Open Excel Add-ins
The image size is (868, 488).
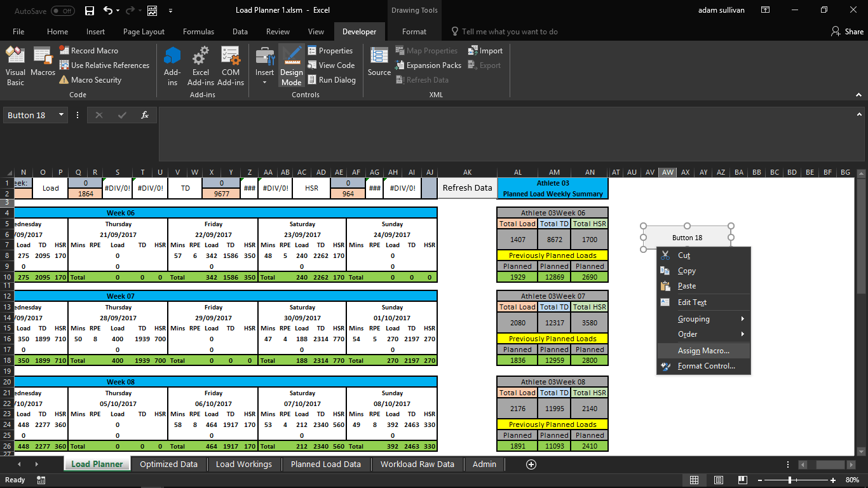click(x=200, y=64)
